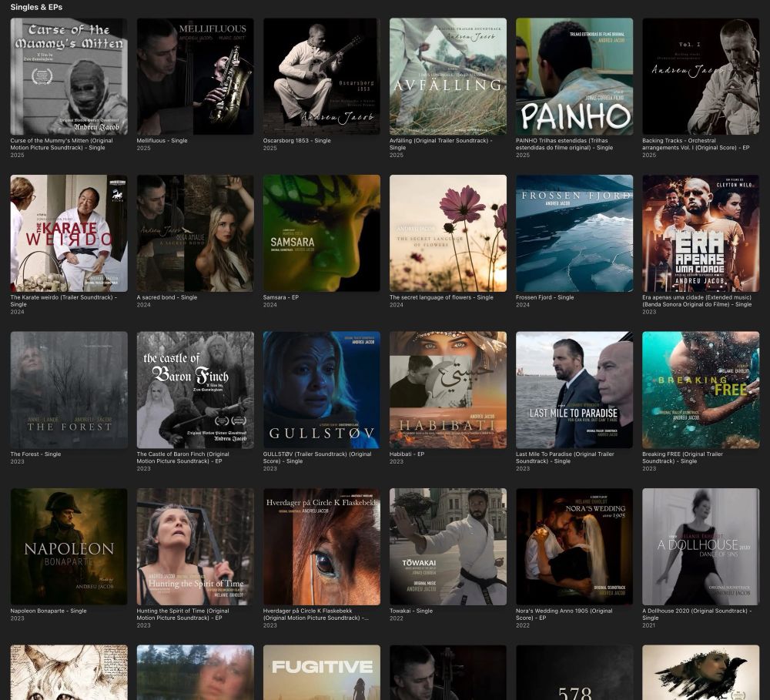Open the Mellifluous album artwork

point(195,76)
